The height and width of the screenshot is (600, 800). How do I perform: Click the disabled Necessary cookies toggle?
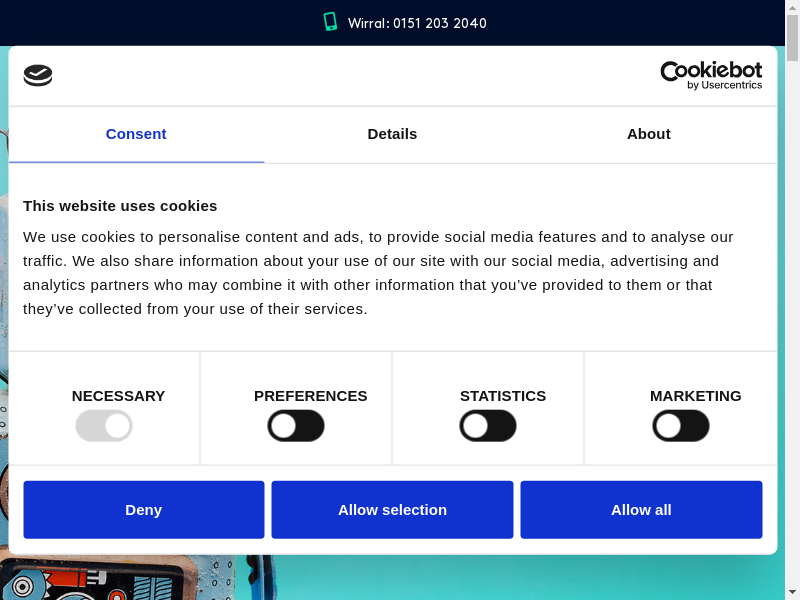click(x=104, y=426)
